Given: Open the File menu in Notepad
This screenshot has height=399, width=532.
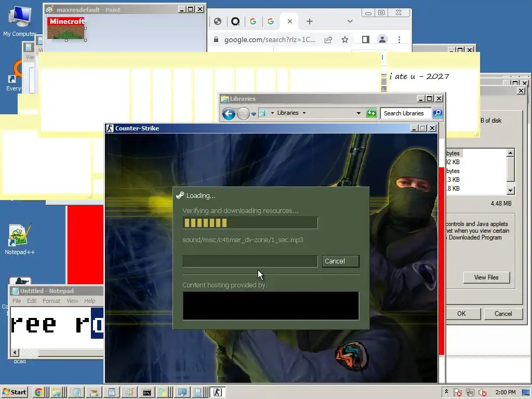Looking at the screenshot, I should (17, 301).
